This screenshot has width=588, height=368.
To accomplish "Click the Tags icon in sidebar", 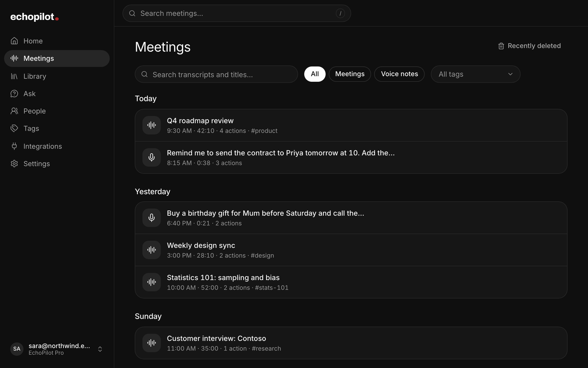I will tap(14, 128).
